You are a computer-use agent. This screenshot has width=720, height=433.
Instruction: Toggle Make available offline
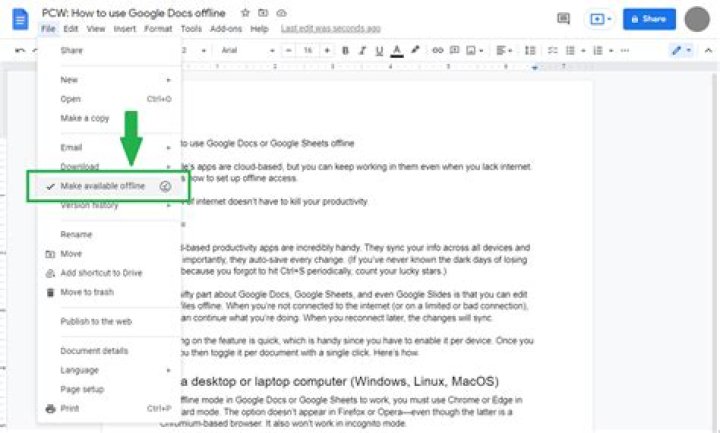(109, 186)
